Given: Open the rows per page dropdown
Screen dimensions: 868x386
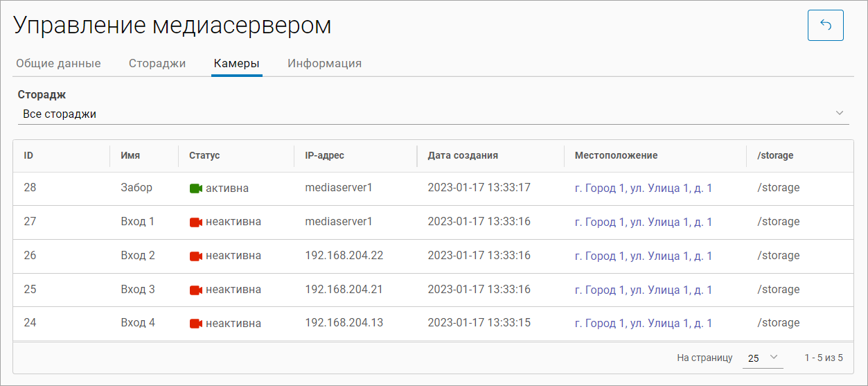Looking at the screenshot, I should [x=762, y=358].
